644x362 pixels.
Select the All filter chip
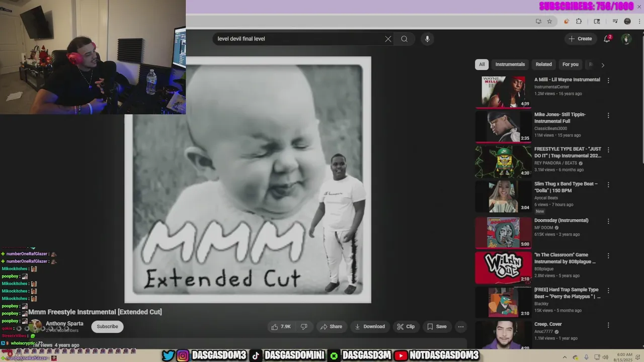[x=481, y=64]
